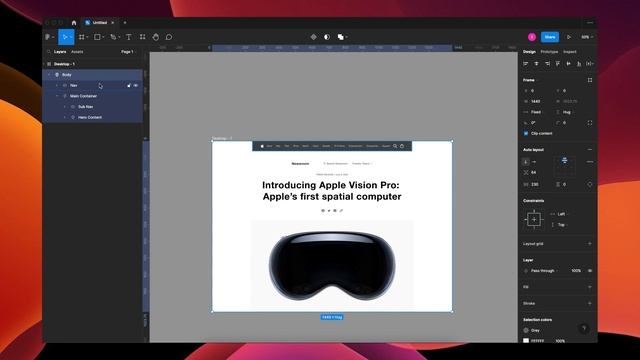Add a new tab with plus

125,23
